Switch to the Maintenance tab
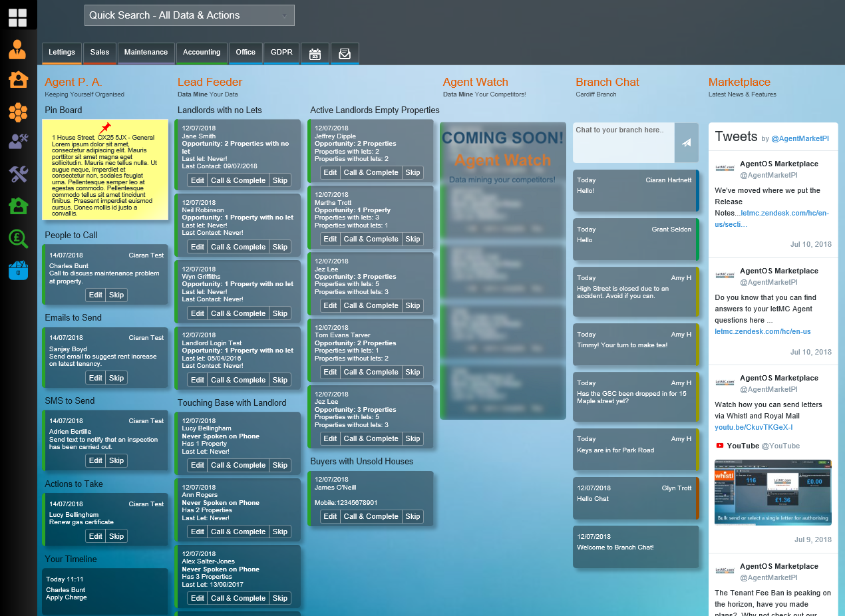845x616 pixels. [x=146, y=53]
